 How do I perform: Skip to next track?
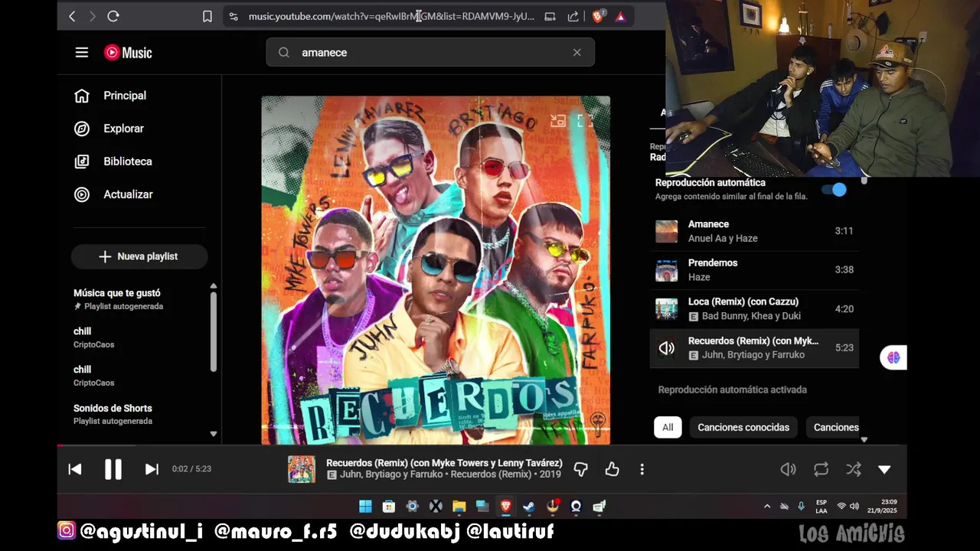(x=152, y=469)
